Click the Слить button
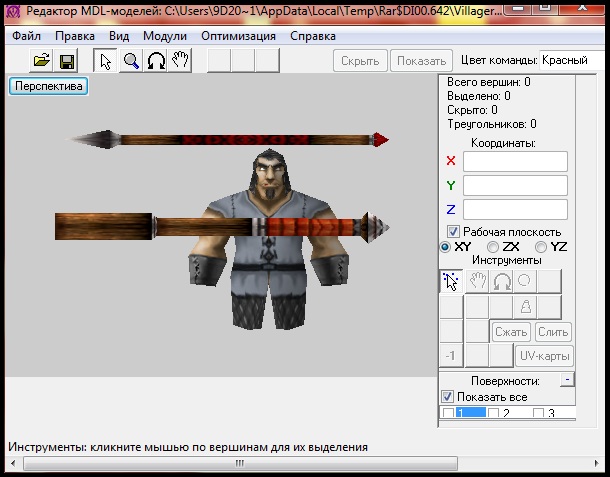Viewport: 610px width, 477px height. 553,332
